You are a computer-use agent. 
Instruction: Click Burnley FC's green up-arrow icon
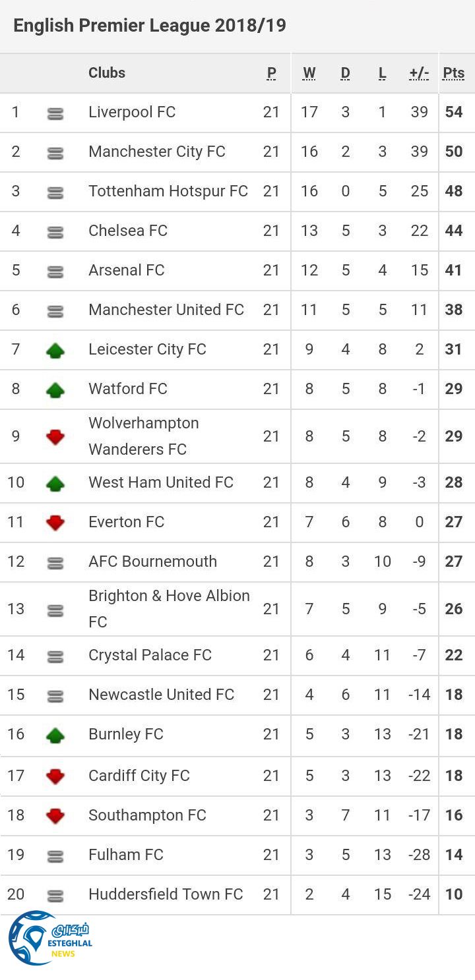coord(55,735)
